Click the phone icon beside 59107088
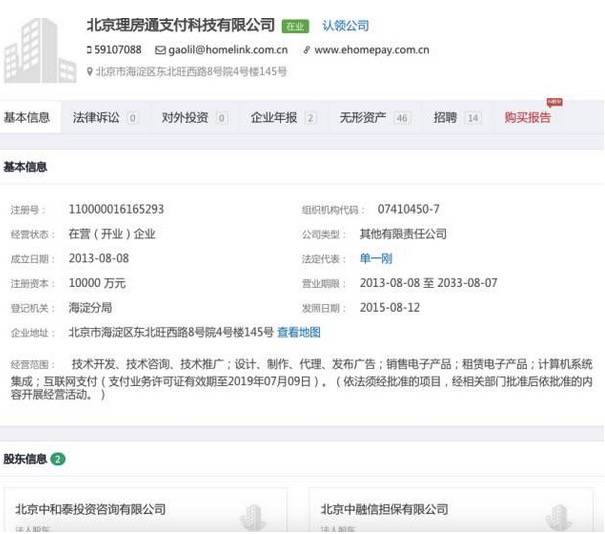 pos(90,50)
